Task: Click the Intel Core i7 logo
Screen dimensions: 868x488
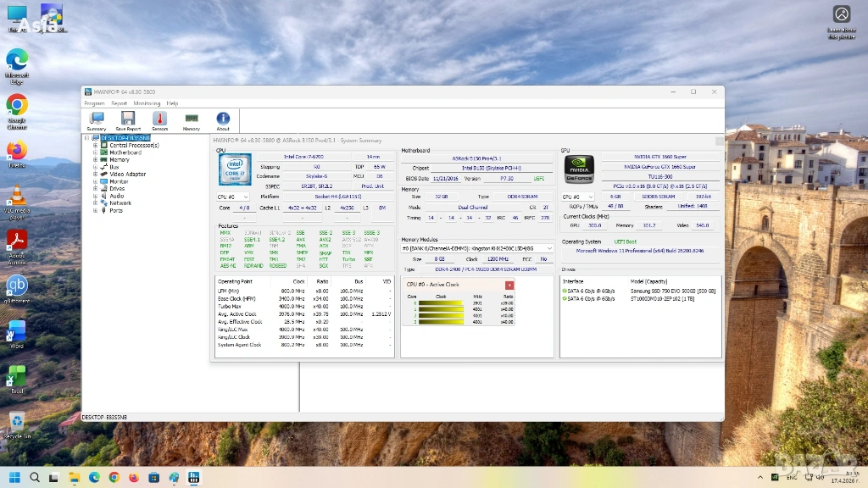Action: click(235, 169)
